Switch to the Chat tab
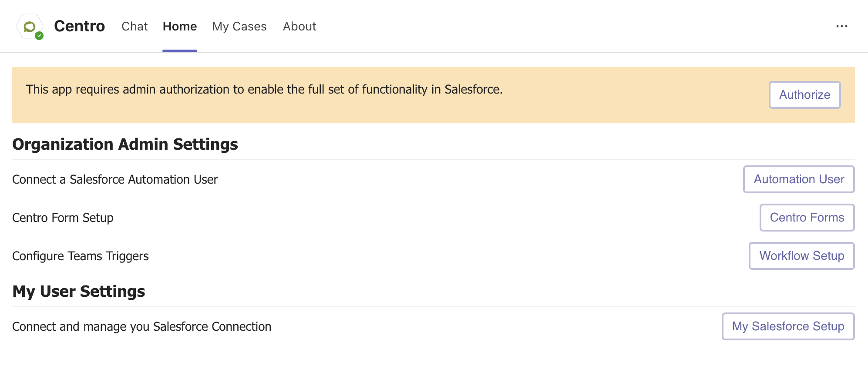 tap(135, 26)
